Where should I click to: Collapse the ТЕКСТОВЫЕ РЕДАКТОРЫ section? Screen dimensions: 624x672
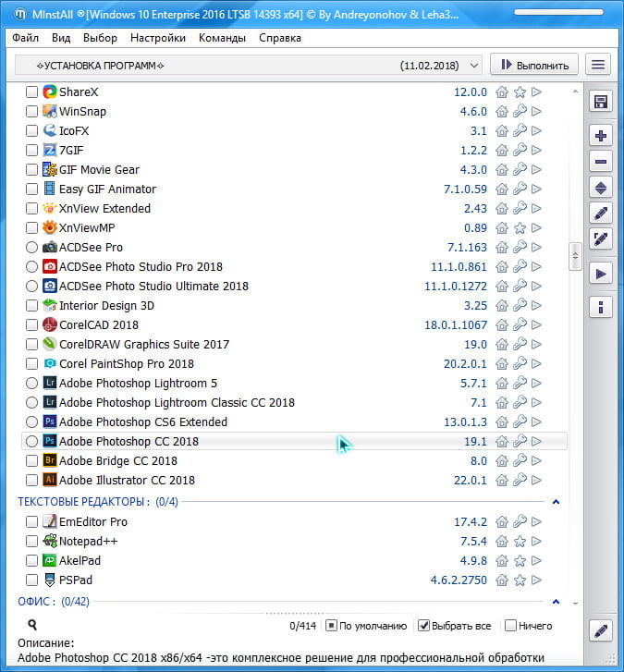[x=556, y=502]
